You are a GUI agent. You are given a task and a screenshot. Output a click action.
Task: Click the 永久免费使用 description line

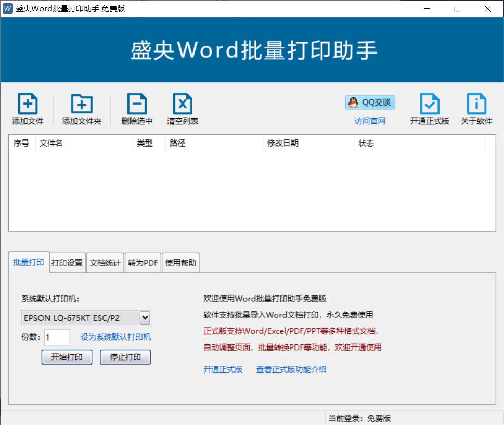click(x=288, y=315)
